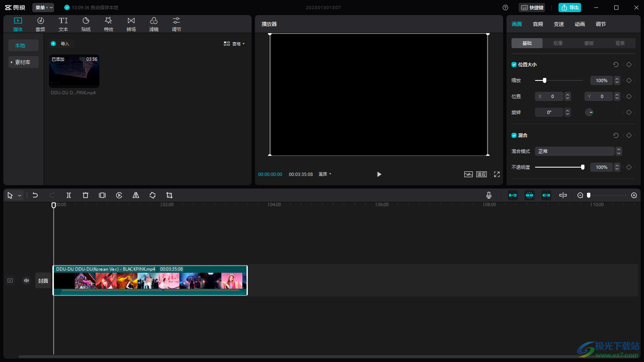This screenshot has height=362, width=644.
Task: Switch to the 变速 speed tab
Action: point(559,24)
